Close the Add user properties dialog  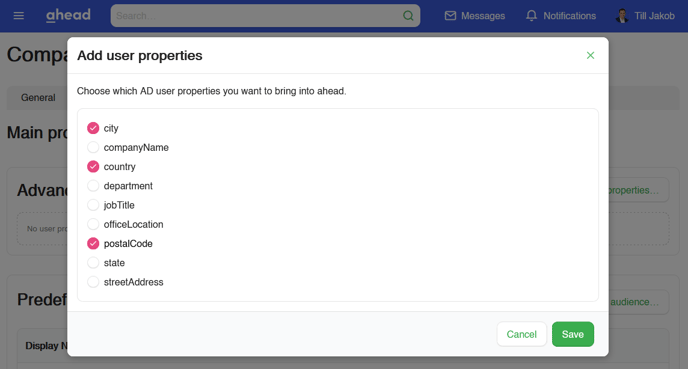pos(591,55)
